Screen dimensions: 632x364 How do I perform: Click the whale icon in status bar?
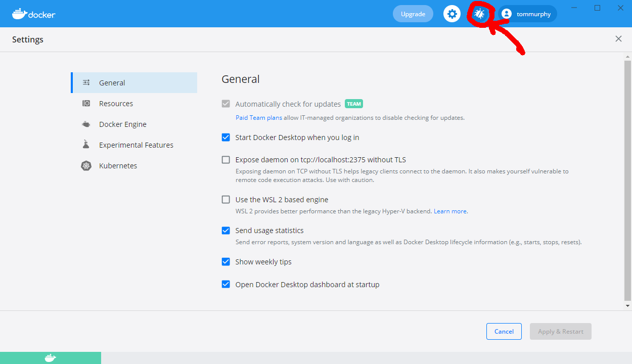[50, 358]
